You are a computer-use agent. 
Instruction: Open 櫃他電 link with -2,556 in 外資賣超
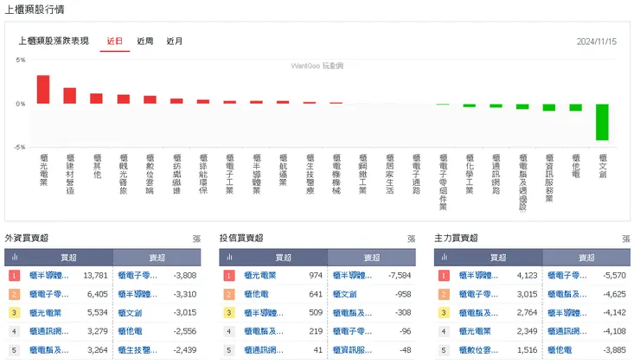point(130,331)
